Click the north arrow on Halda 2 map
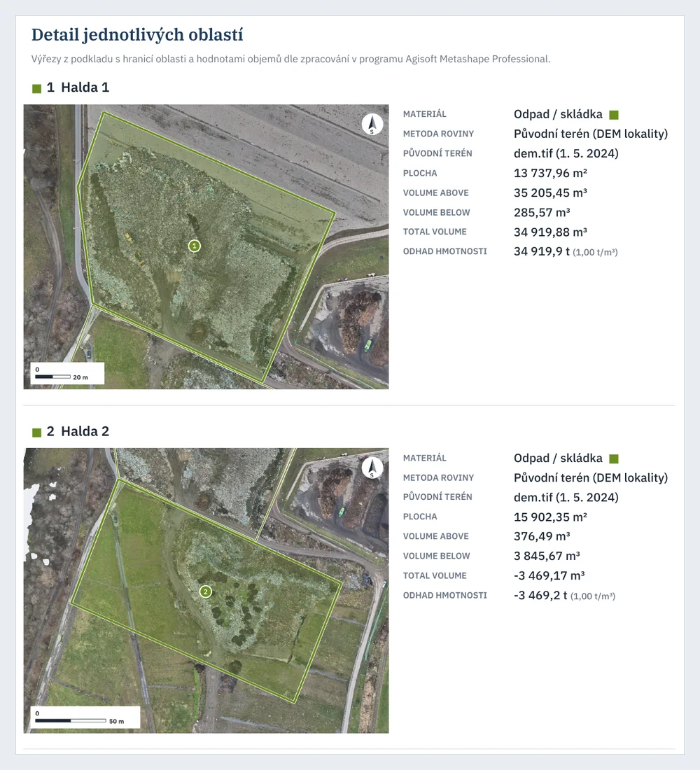The image size is (700, 770). click(x=372, y=468)
